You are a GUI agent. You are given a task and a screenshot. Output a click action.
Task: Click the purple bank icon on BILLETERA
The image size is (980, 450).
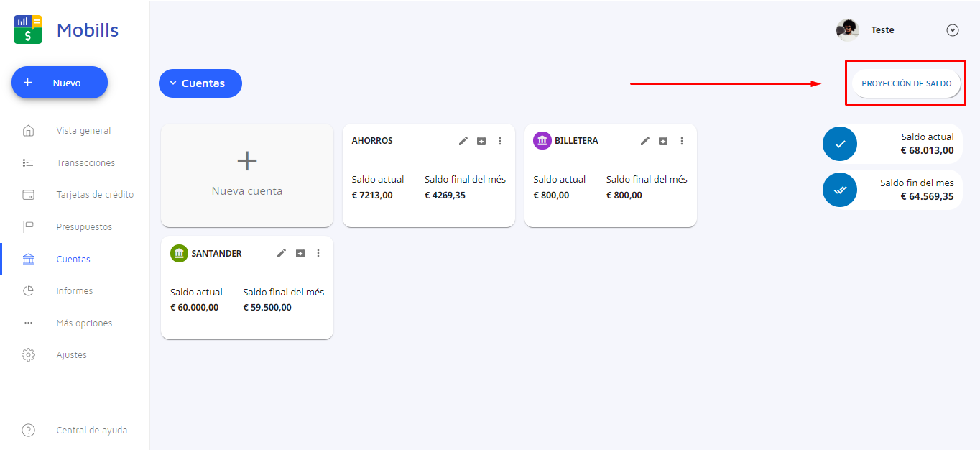pos(542,141)
